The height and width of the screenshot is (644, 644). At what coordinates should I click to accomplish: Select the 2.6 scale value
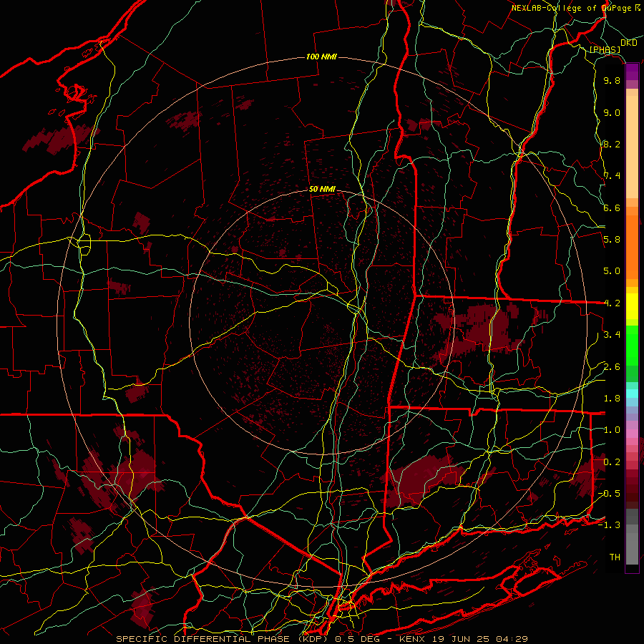pyautogui.click(x=612, y=367)
